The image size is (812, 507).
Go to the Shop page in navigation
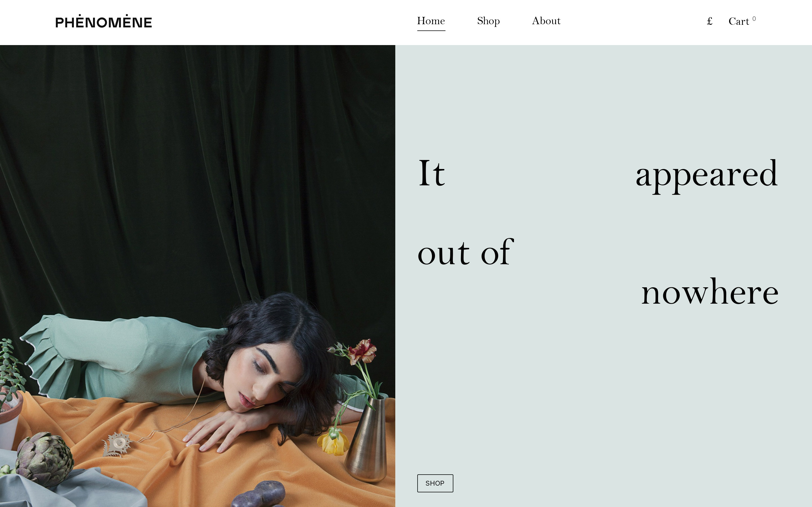(x=489, y=21)
